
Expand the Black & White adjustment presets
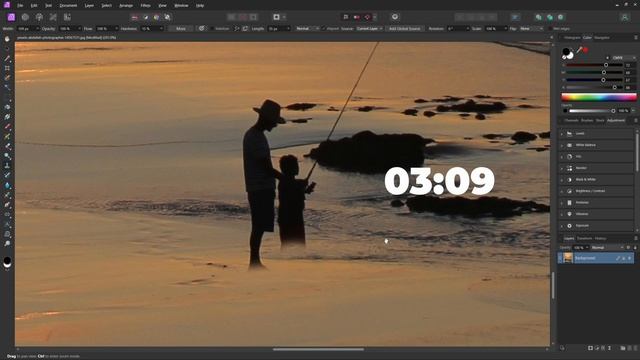pos(562,180)
